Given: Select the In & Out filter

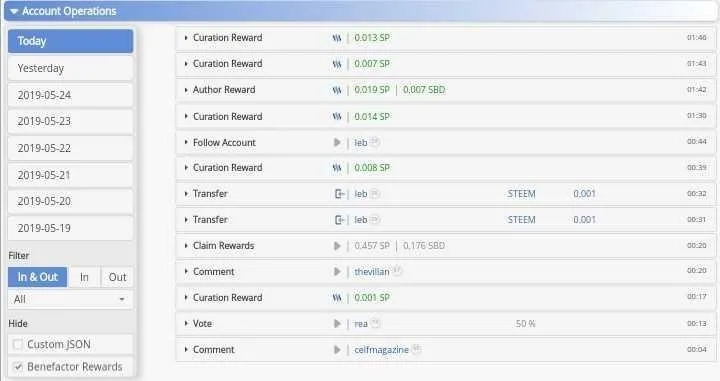Looking at the screenshot, I should click(x=38, y=277).
